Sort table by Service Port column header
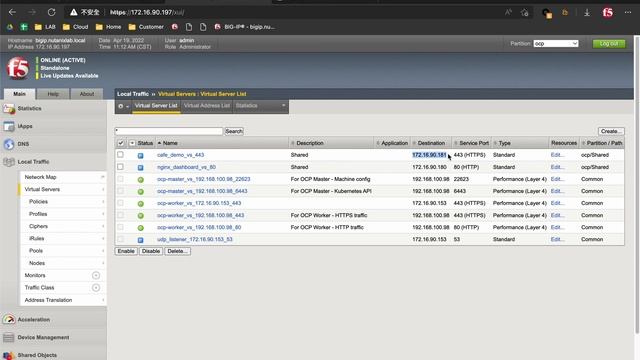The image size is (640, 360). click(473, 143)
